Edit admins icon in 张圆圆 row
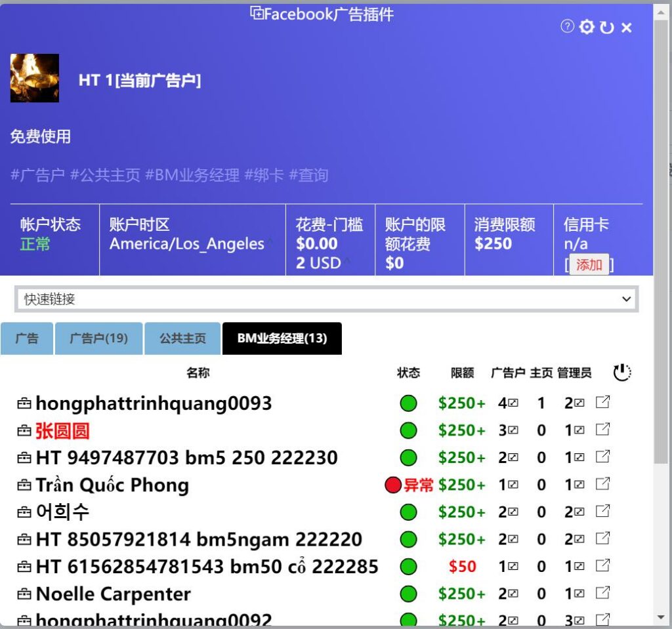 click(x=579, y=430)
